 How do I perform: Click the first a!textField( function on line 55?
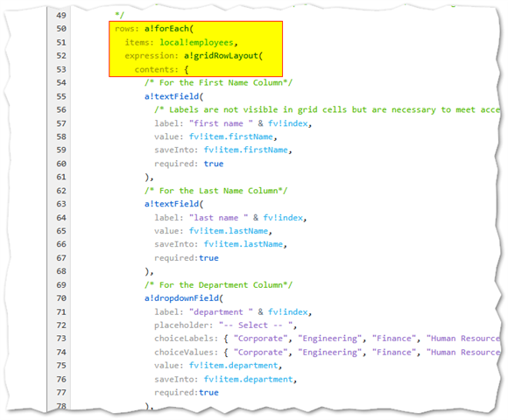tap(173, 96)
